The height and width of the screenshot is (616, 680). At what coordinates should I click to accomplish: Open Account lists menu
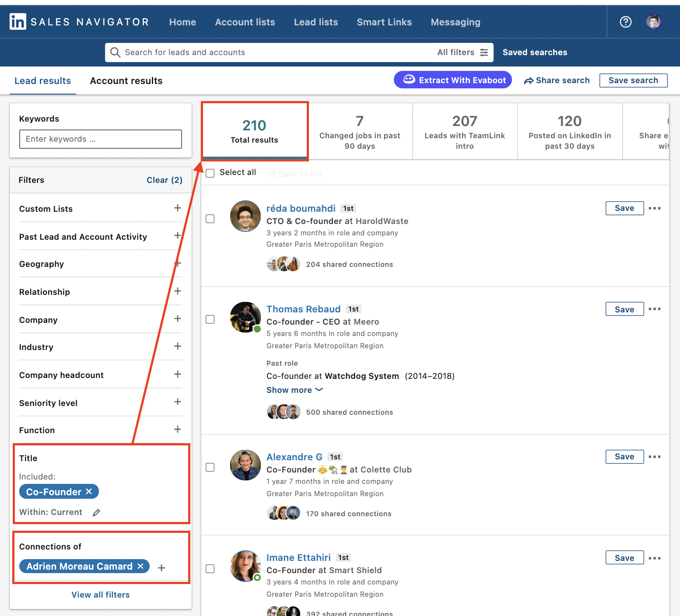pos(245,22)
